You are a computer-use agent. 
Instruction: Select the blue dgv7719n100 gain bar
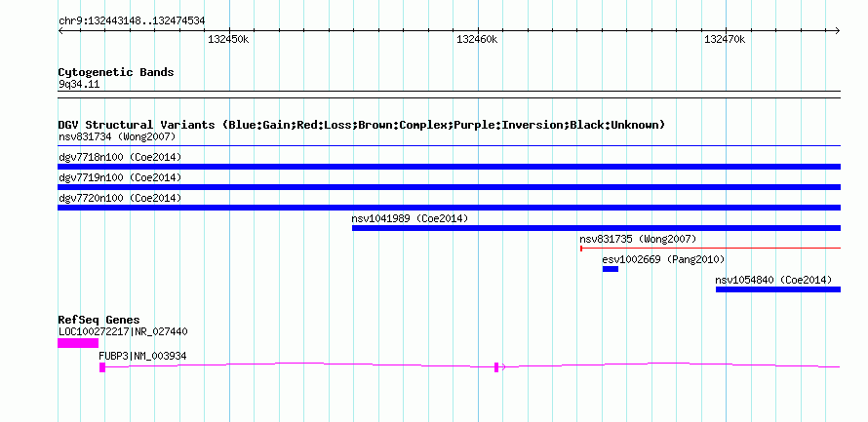(x=449, y=187)
